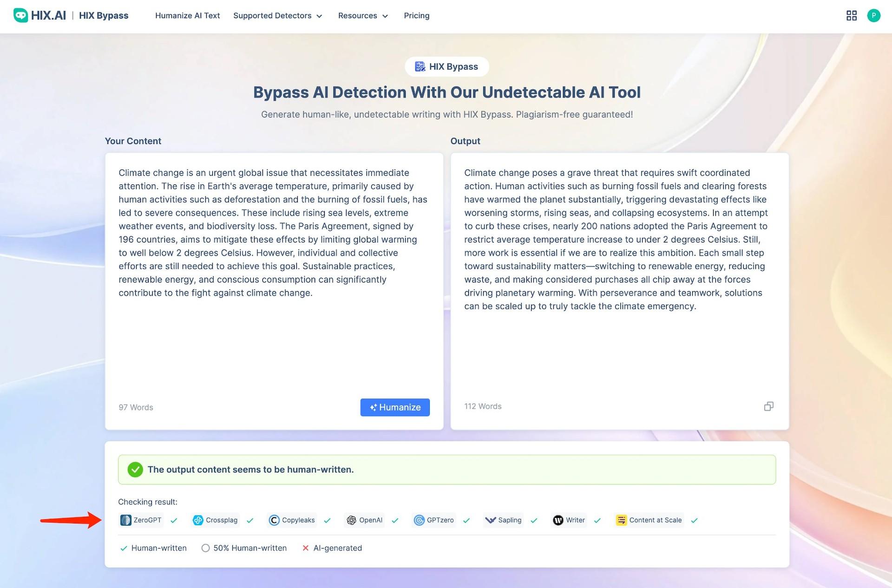Viewport: 892px width, 588px height.
Task: Click the Content at Scale label
Action: (656, 520)
